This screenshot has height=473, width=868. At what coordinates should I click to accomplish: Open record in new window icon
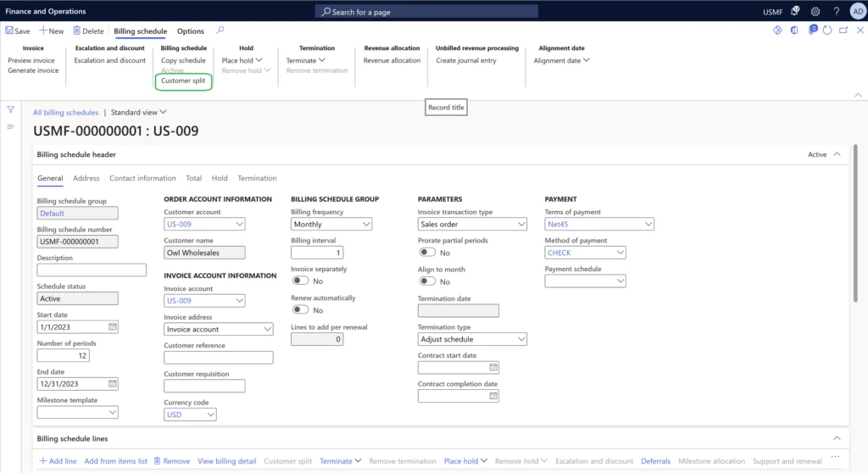pos(843,31)
